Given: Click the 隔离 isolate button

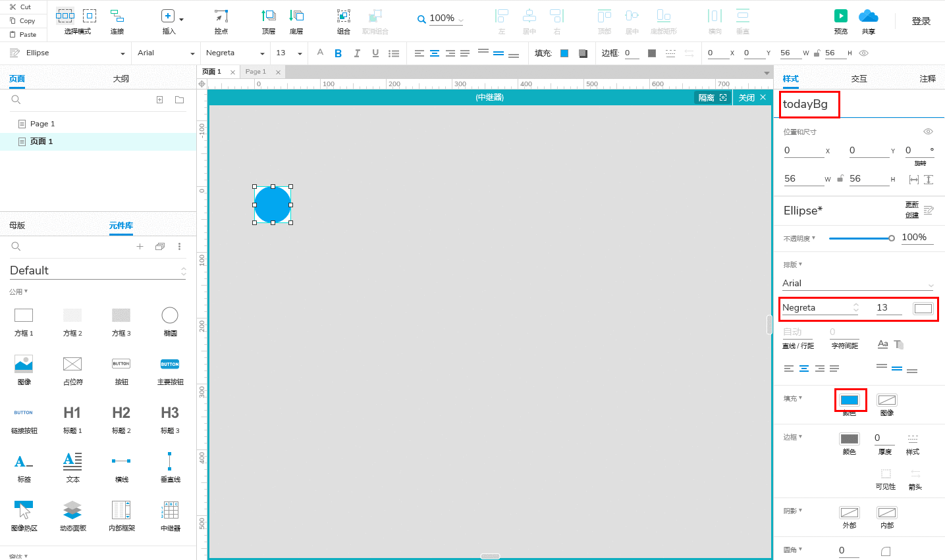Looking at the screenshot, I should (x=713, y=97).
